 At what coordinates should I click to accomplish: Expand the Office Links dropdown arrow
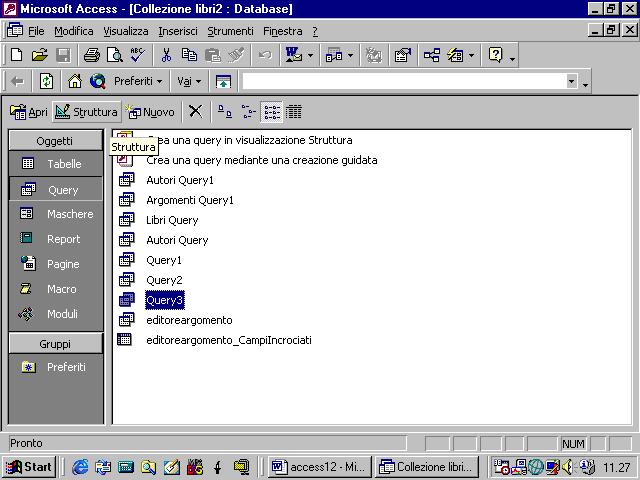pyautogui.click(x=310, y=55)
